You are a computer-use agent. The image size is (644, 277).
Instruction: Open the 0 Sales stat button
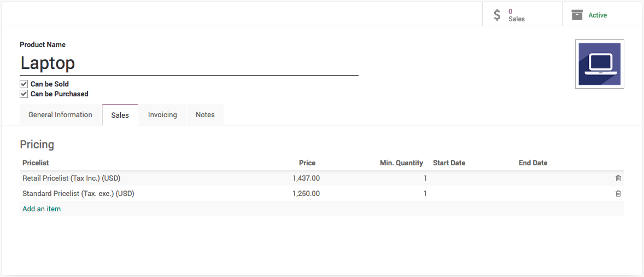pyautogui.click(x=516, y=15)
